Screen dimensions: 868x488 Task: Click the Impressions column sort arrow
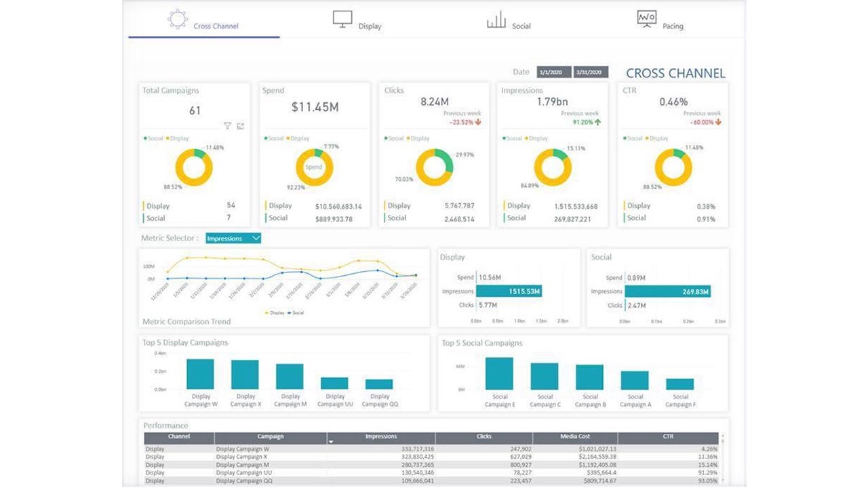point(332,442)
